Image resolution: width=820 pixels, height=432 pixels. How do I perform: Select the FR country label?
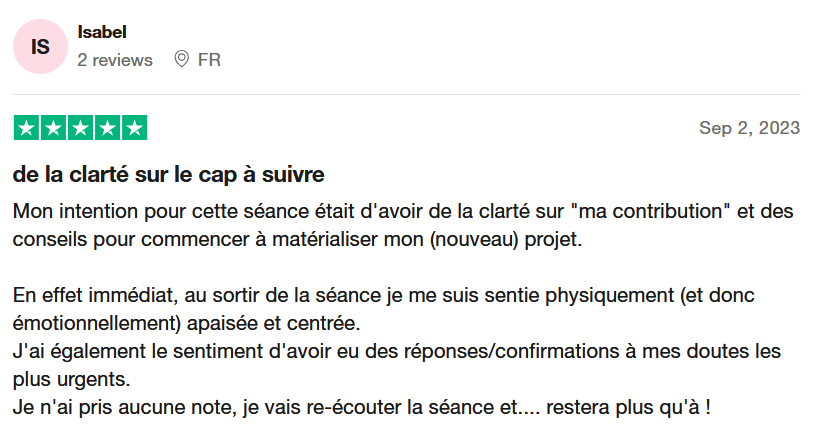pos(209,60)
